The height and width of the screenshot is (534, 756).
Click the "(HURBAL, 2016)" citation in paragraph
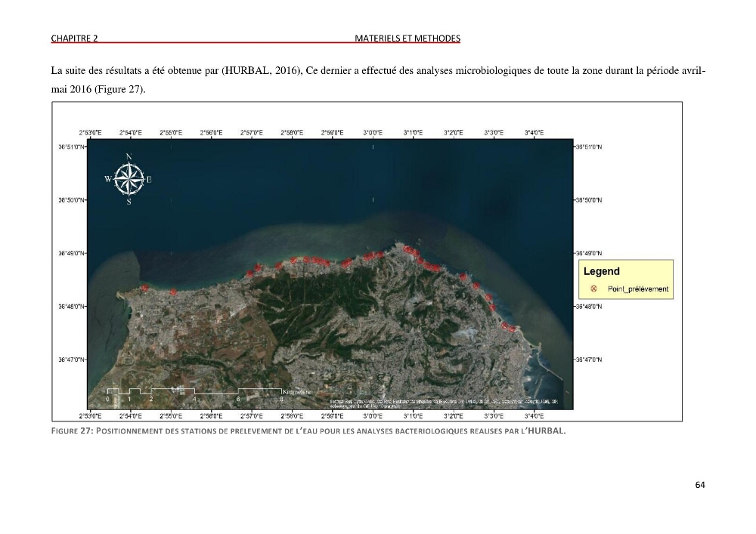pos(262,71)
